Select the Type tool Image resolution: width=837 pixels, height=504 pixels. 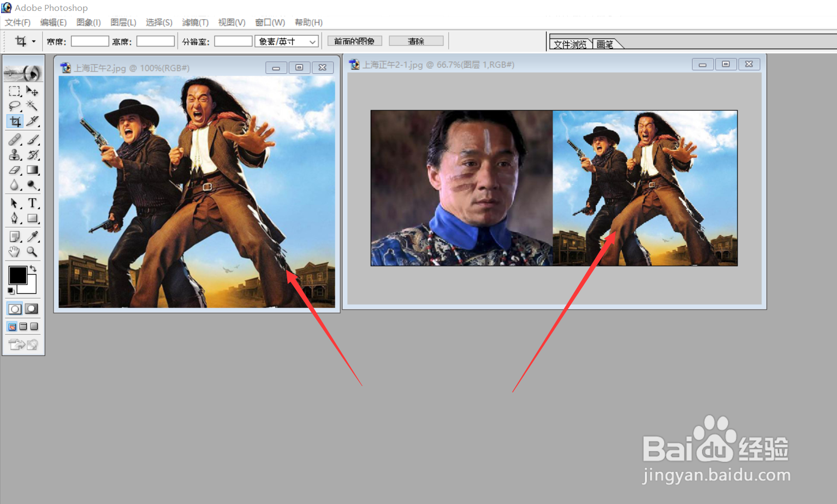[32, 203]
